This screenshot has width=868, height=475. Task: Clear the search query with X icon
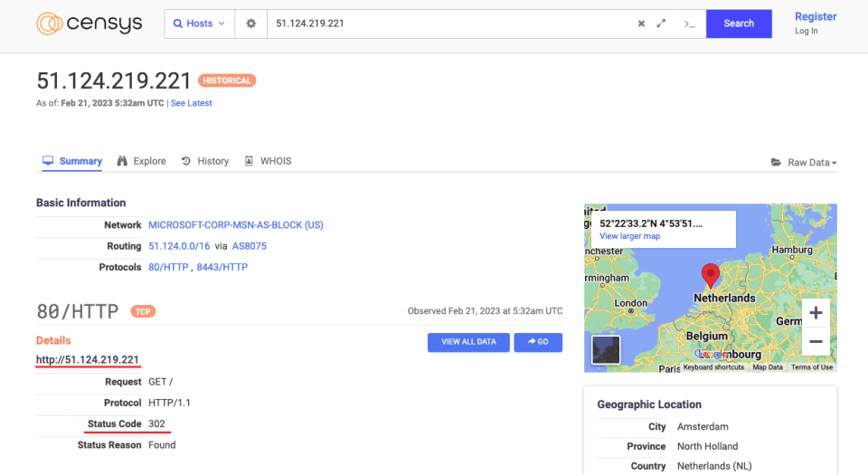coord(641,24)
